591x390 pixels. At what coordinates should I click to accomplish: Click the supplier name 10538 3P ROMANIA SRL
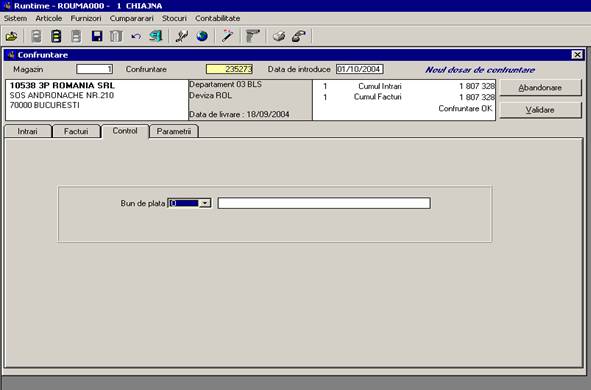click(62, 86)
